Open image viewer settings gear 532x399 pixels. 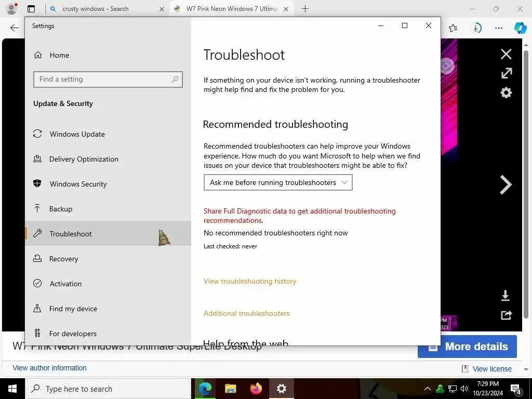tap(506, 92)
